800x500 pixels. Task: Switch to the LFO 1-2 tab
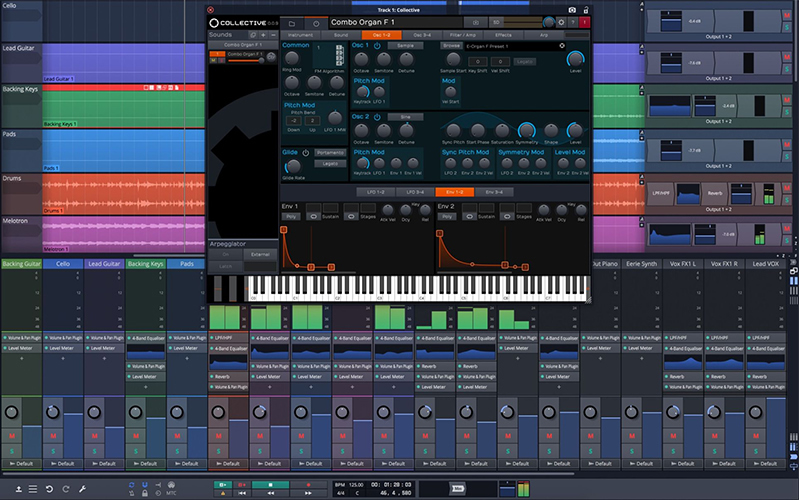375,192
